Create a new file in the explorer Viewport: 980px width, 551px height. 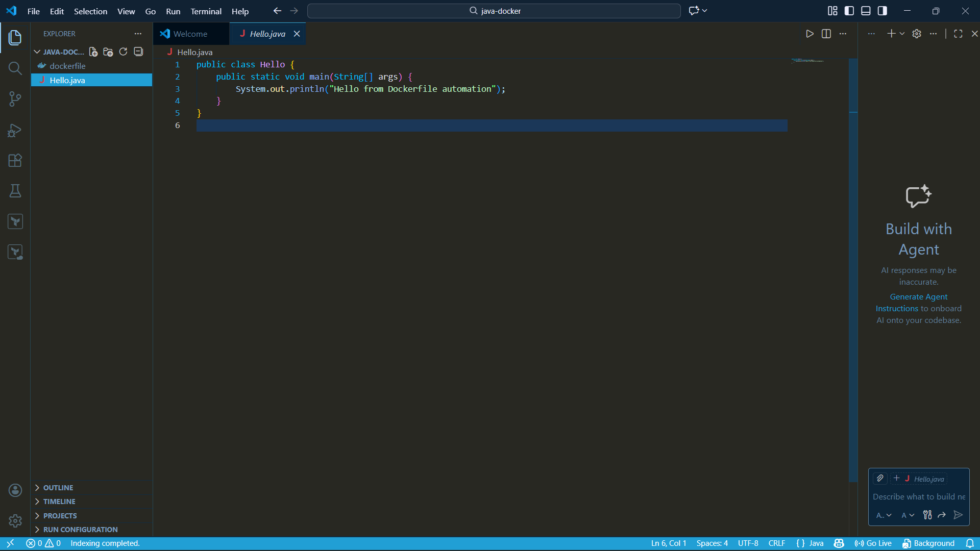(93, 52)
